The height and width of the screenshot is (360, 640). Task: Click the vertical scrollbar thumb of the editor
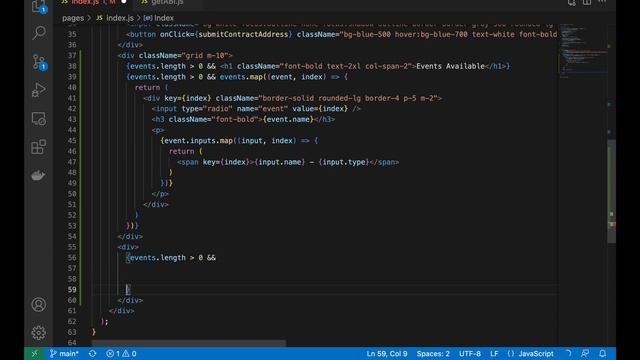pyautogui.click(x=611, y=192)
